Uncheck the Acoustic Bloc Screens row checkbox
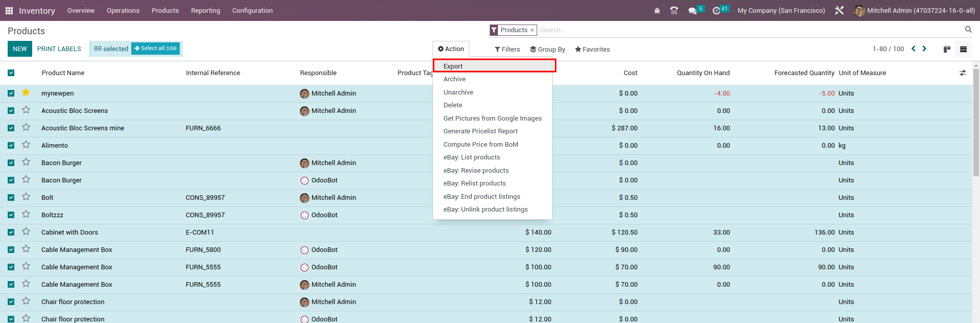 [11, 111]
